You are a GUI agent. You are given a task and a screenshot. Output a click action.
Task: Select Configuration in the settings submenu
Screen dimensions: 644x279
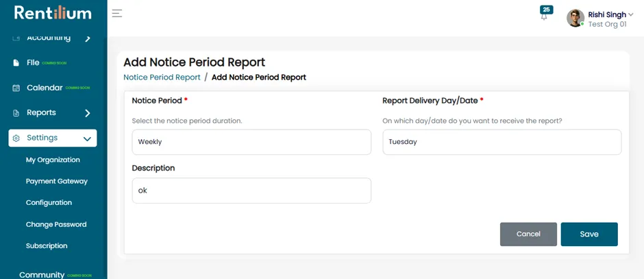coord(49,203)
